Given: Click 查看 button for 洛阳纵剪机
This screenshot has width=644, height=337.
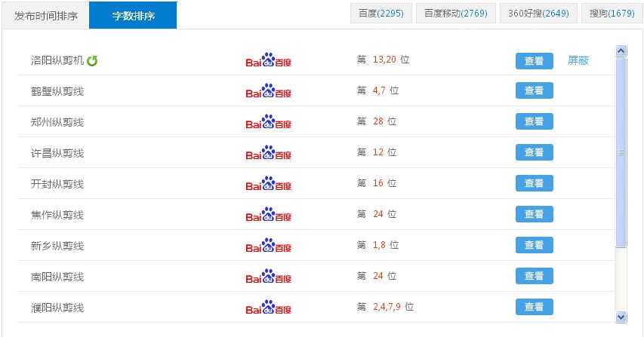Looking at the screenshot, I should [x=535, y=61].
